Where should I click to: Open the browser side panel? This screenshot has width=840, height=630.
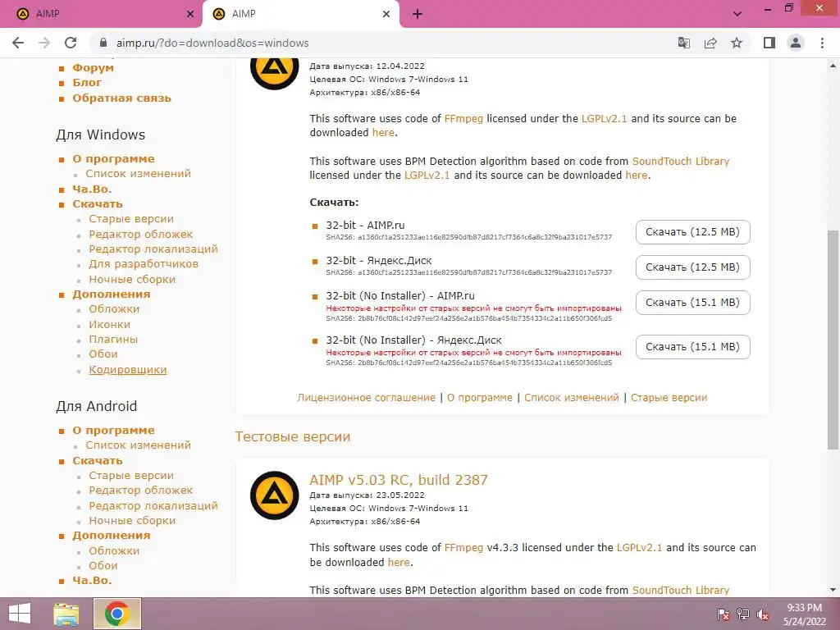769,43
